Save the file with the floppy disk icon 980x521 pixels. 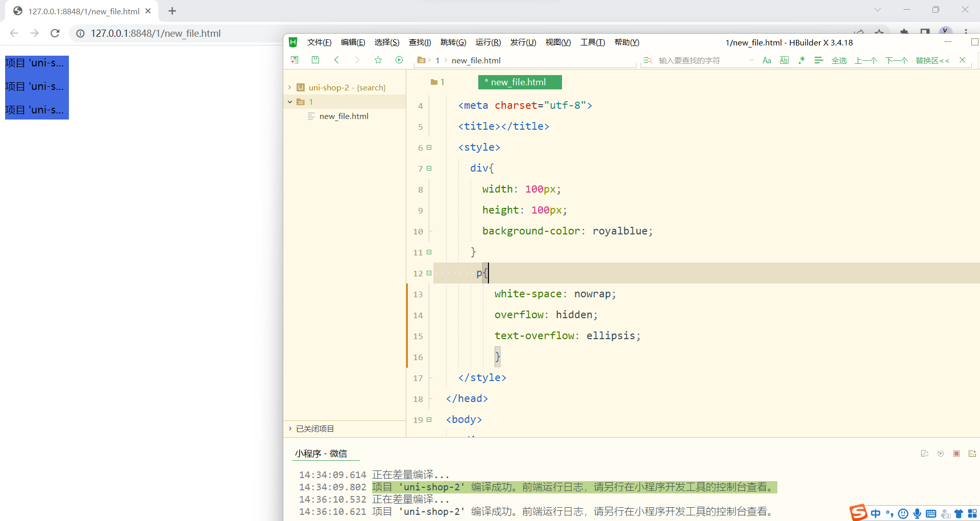pos(315,60)
